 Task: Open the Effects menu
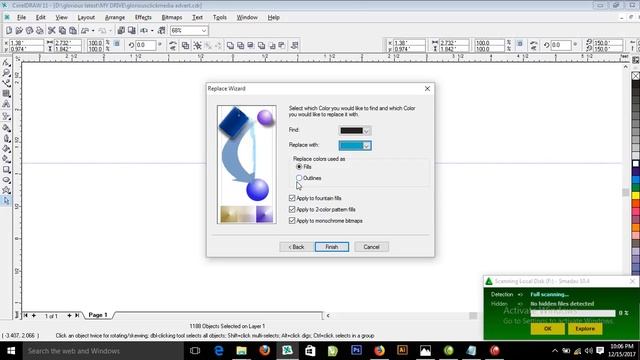click(143, 18)
